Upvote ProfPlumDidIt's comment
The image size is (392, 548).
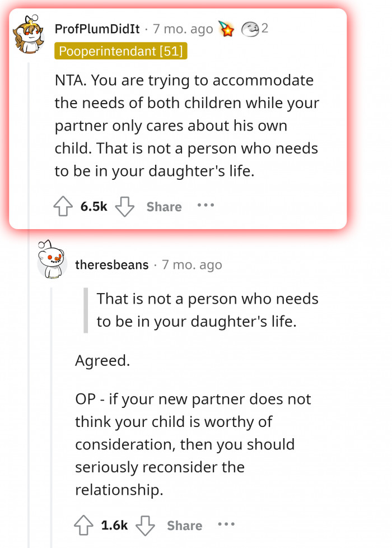tap(63, 206)
